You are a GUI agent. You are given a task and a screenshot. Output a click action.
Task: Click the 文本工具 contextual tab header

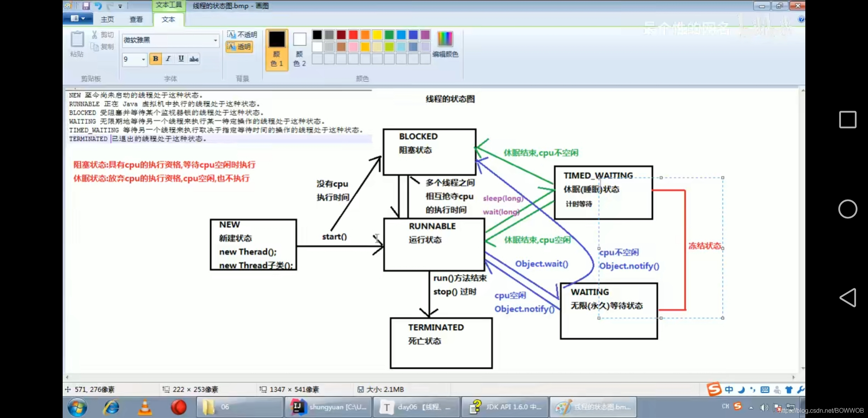[x=169, y=5]
